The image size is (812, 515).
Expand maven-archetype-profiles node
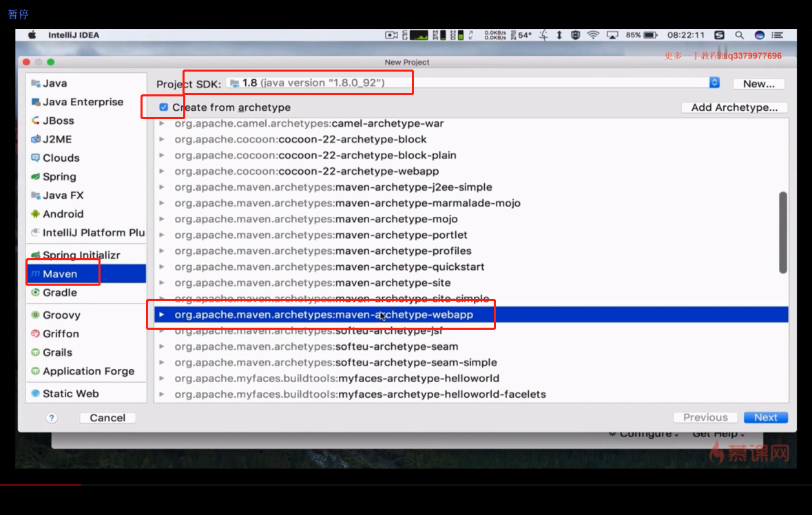tap(162, 251)
